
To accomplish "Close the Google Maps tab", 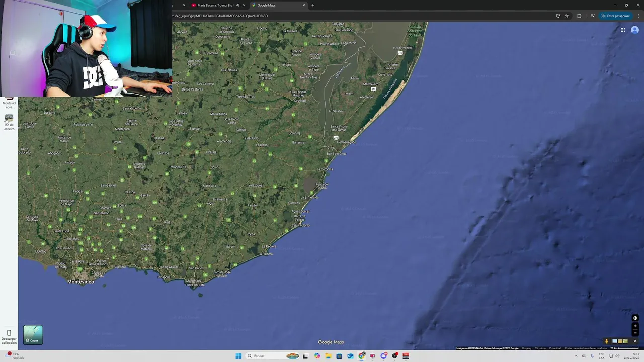I will pyautogui.click(x=304, y=5).
